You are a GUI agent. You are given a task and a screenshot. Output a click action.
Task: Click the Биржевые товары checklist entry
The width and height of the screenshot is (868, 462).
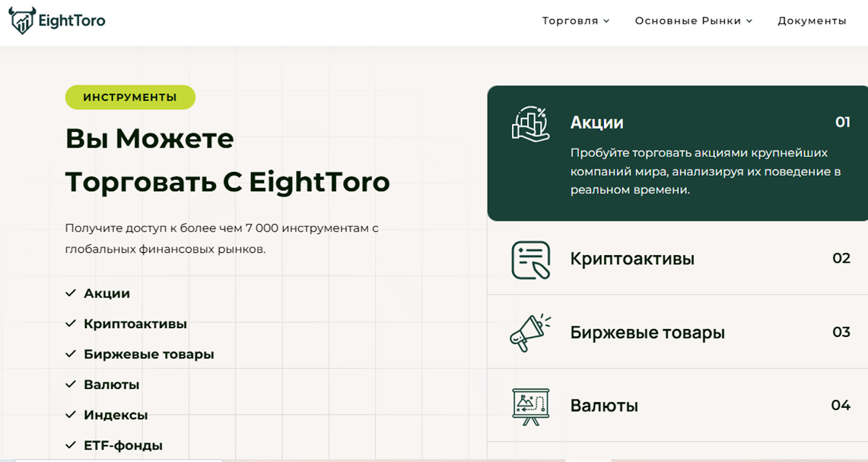tap(149, 354)
